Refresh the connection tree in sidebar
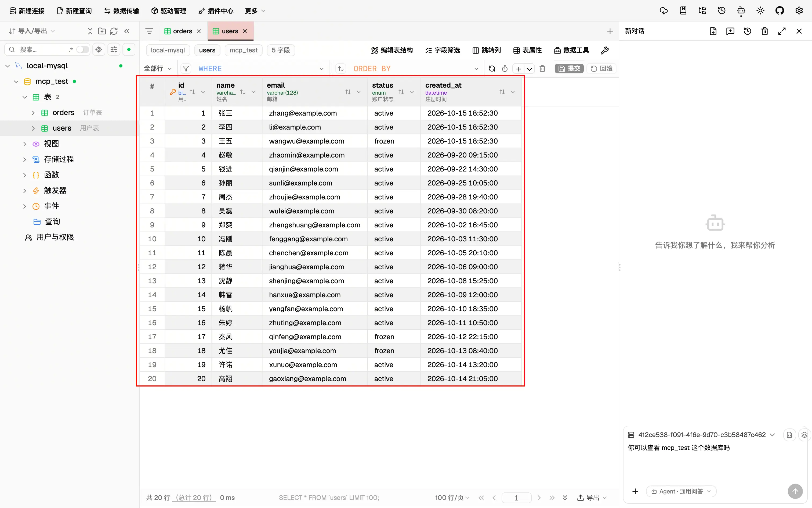 pyautogui.click(x=114, y=31)
